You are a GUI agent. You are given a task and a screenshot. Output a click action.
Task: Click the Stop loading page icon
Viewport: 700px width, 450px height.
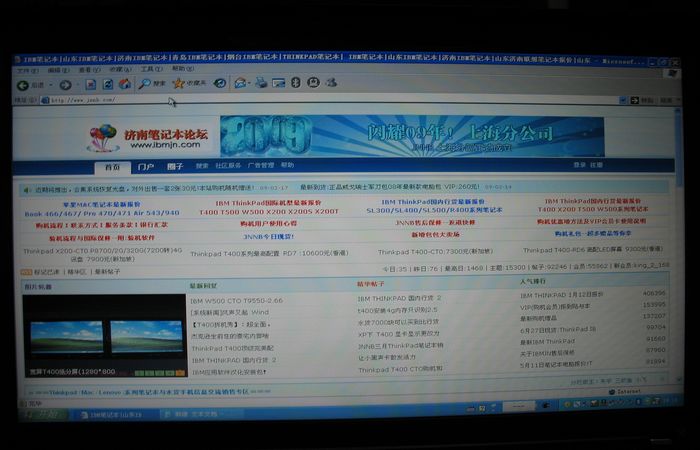pos(91,84)
